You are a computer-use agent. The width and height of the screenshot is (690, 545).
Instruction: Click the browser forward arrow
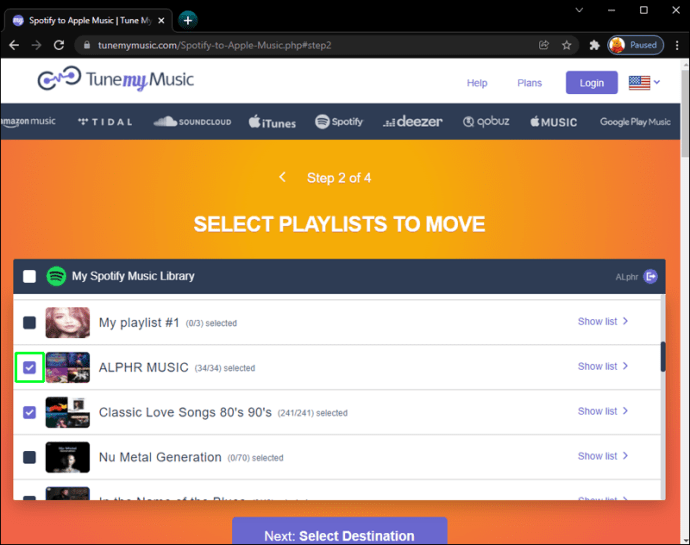37,45
